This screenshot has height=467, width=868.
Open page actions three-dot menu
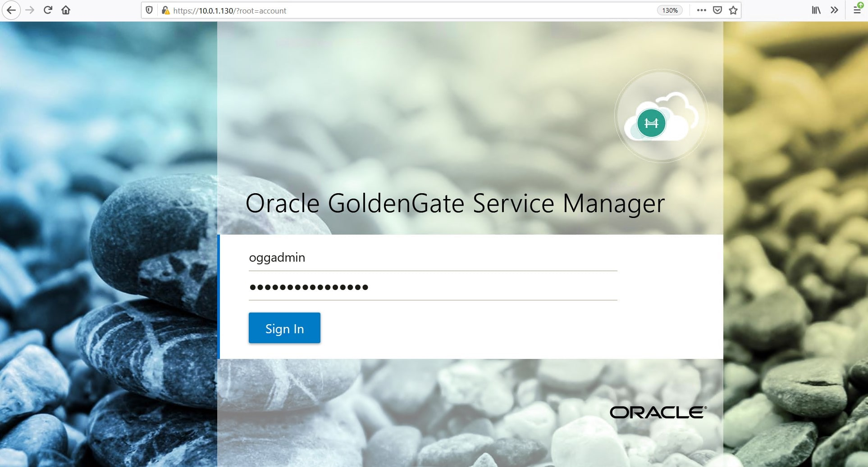click(x=701, y=10)
